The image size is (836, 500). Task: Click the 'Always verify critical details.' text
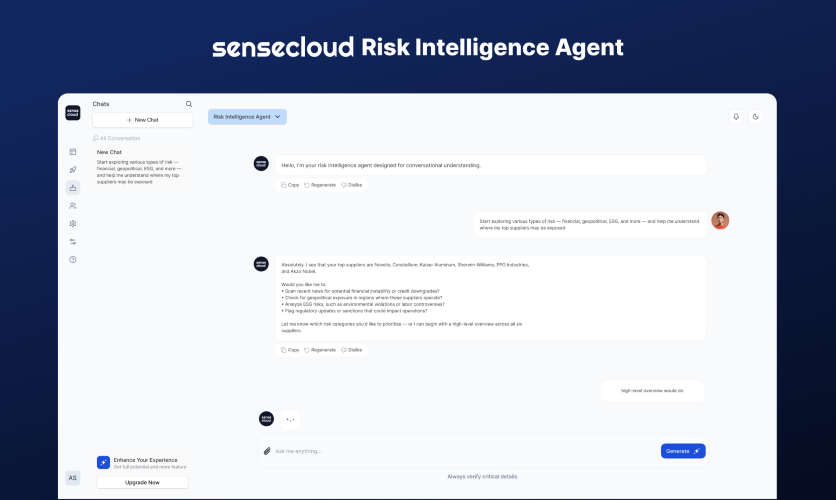coord(483,477)
